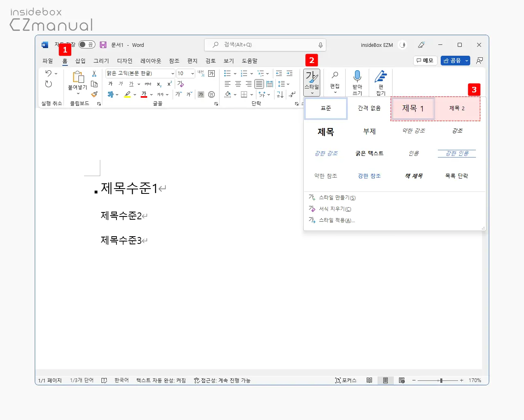Screen dimensions: 524x420
Task: Click the 공유 share button
Action: [452, 61]
